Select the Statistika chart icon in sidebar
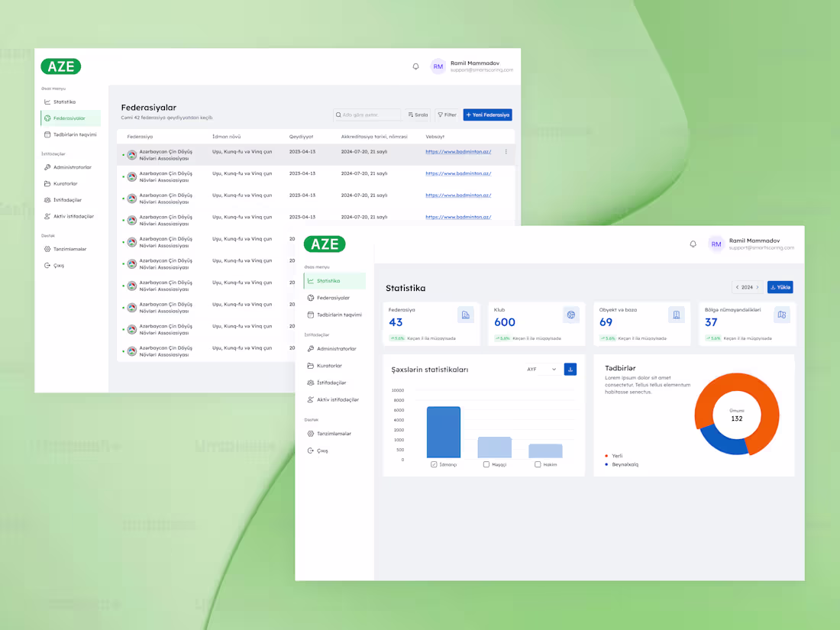The height and width of the screenshot is (630, 840). point(310,280)
